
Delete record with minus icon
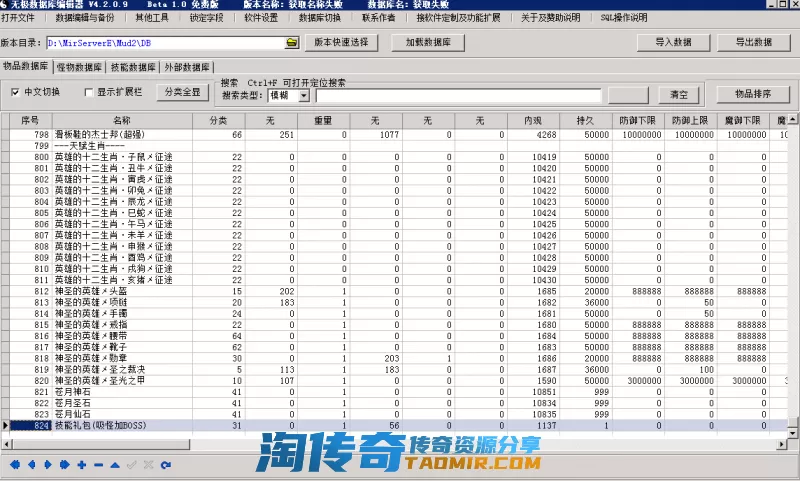point(98,465)
